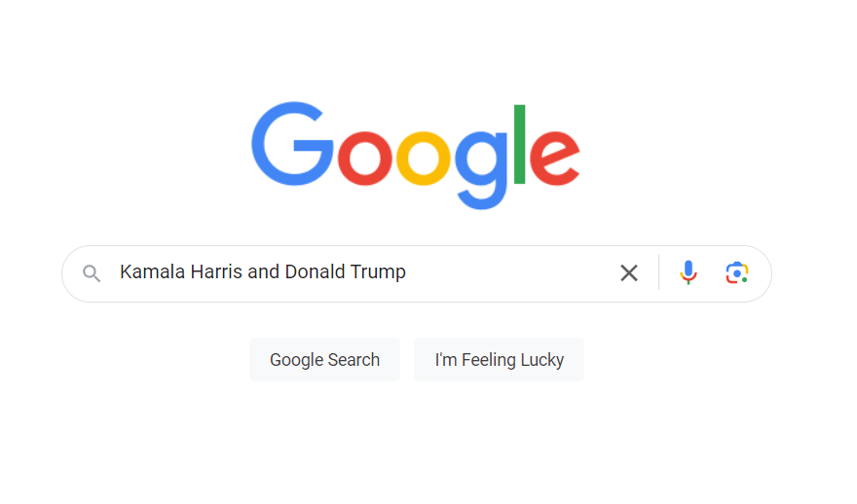
Task: Click the green letter l in logo
Action: coord(520,144)
